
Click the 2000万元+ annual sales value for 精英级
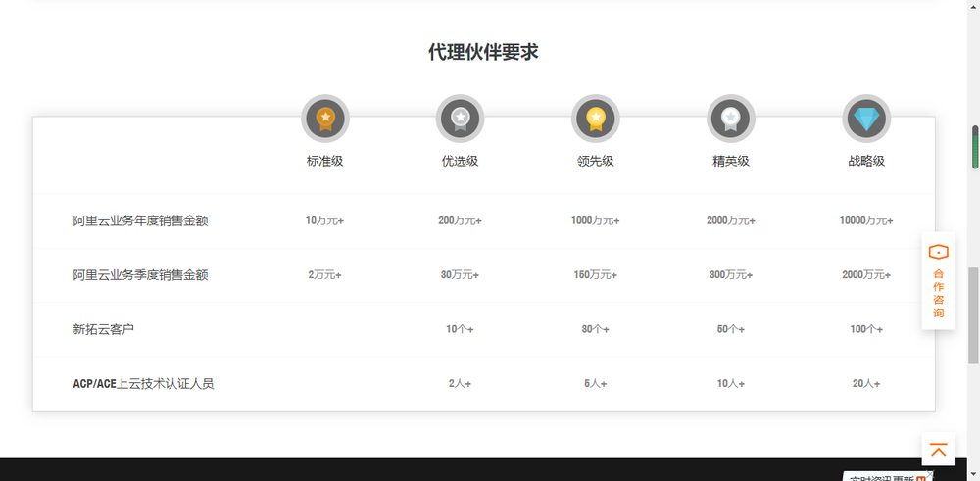pos(731,220)
